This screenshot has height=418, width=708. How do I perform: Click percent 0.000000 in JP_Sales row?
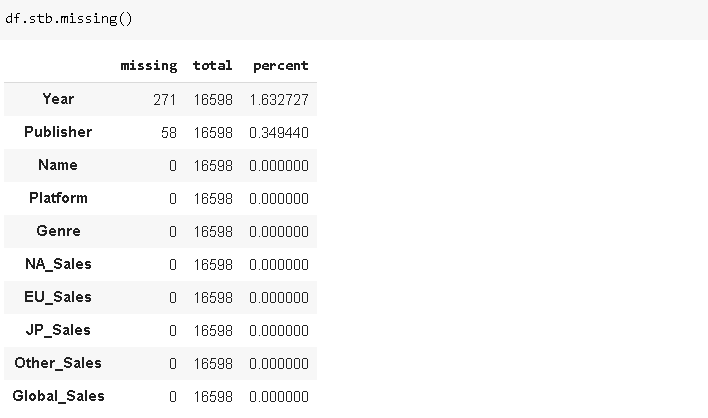coord(279,330)
